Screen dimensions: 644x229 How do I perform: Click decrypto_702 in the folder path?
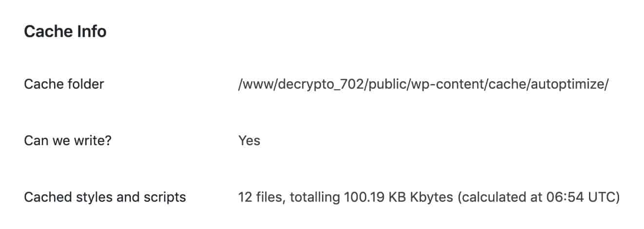click(318, 85)
